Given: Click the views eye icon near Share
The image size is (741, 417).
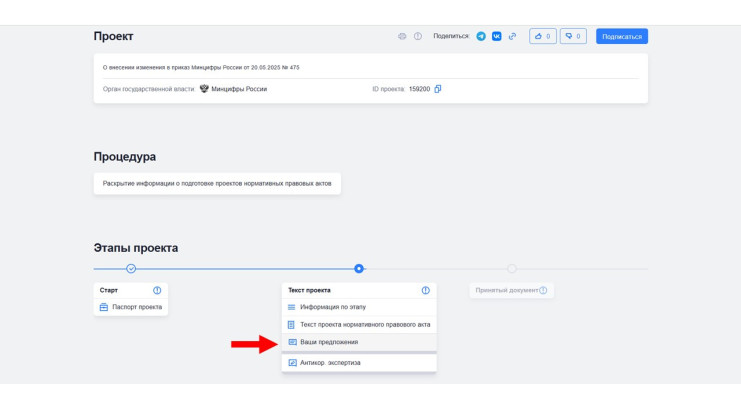Looking at the screenshot, I should pos(402,36).
